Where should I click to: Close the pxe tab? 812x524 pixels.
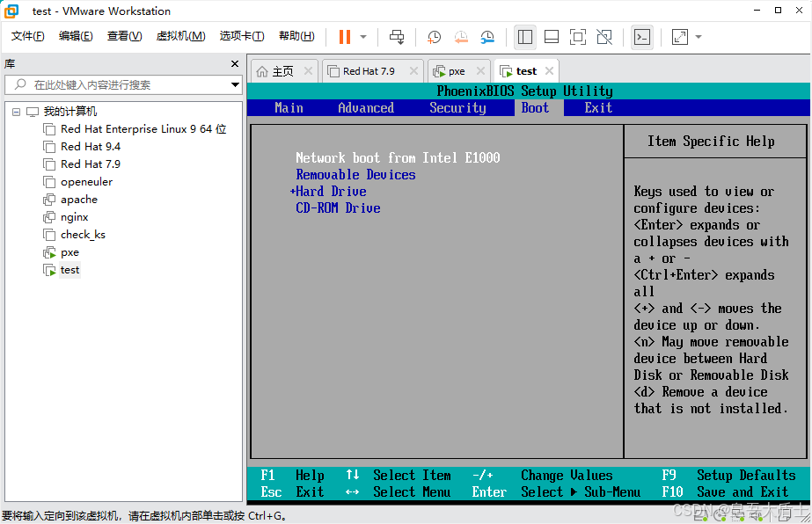tap(480, 71)
